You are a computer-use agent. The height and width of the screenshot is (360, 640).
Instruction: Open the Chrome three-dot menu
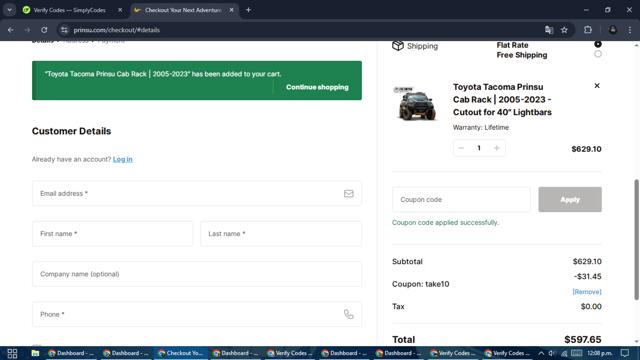(x=630, y=30)
